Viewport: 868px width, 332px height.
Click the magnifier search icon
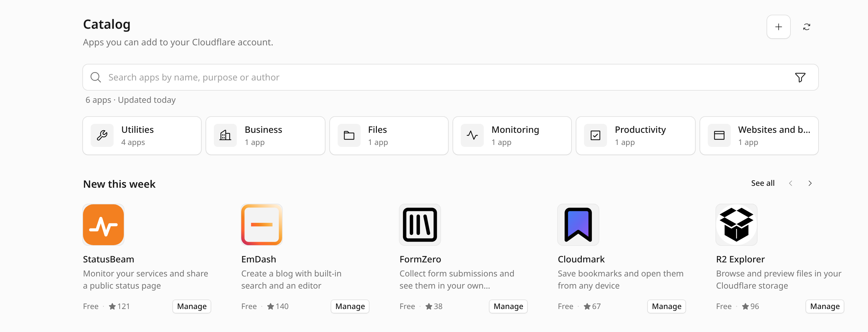96,77
